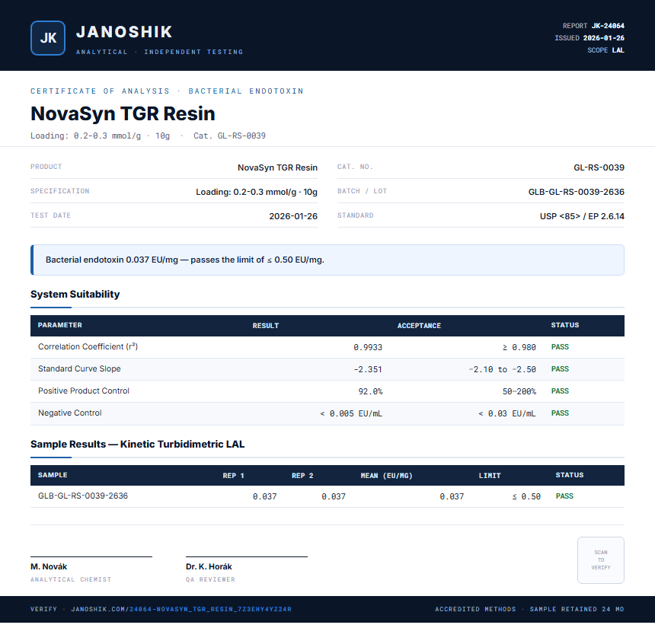Click the USP <85> / EP 2.6.14 standard

click(582, 216)
